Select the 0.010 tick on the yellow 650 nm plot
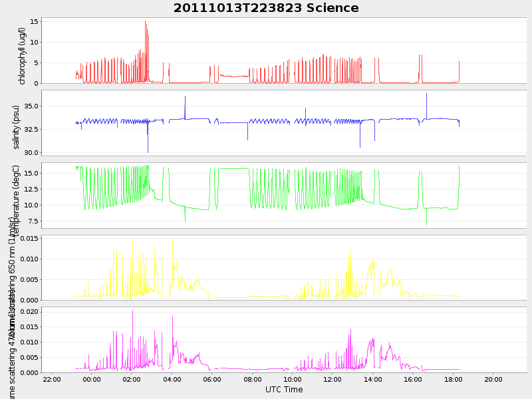The height and width of the screenshot is (399, 532). (x=29, y=259)
